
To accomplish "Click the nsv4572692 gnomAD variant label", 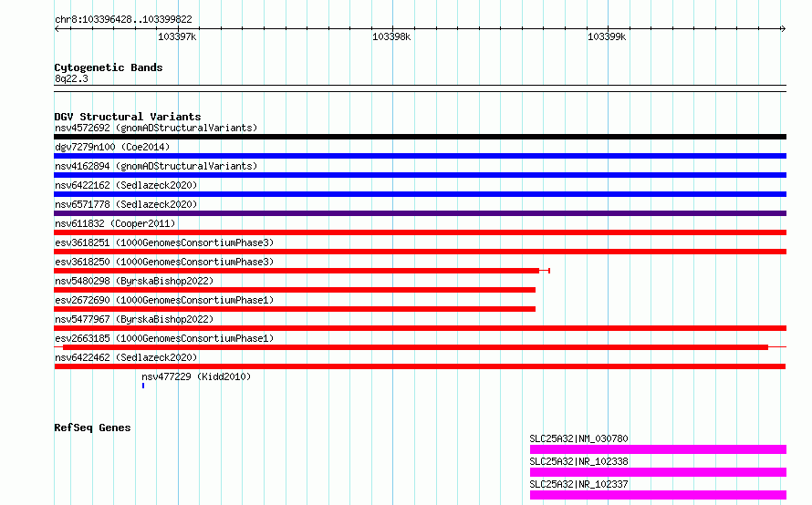I will tap(156, 128).
